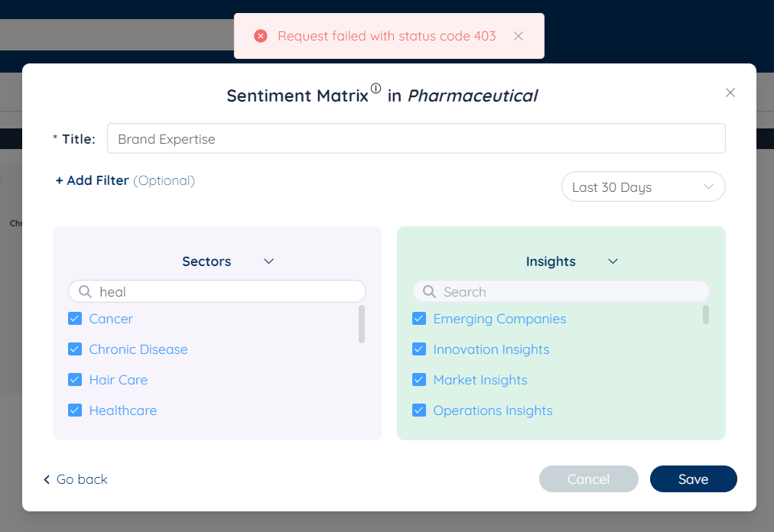Click the Sentiment Matrix info icon
This screenshot has width=774, height=532.
376,89
